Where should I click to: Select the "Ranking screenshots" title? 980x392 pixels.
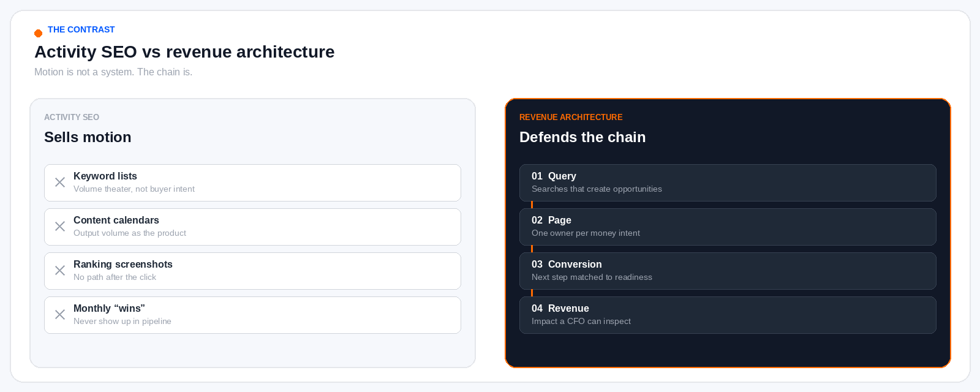point(123,264)
